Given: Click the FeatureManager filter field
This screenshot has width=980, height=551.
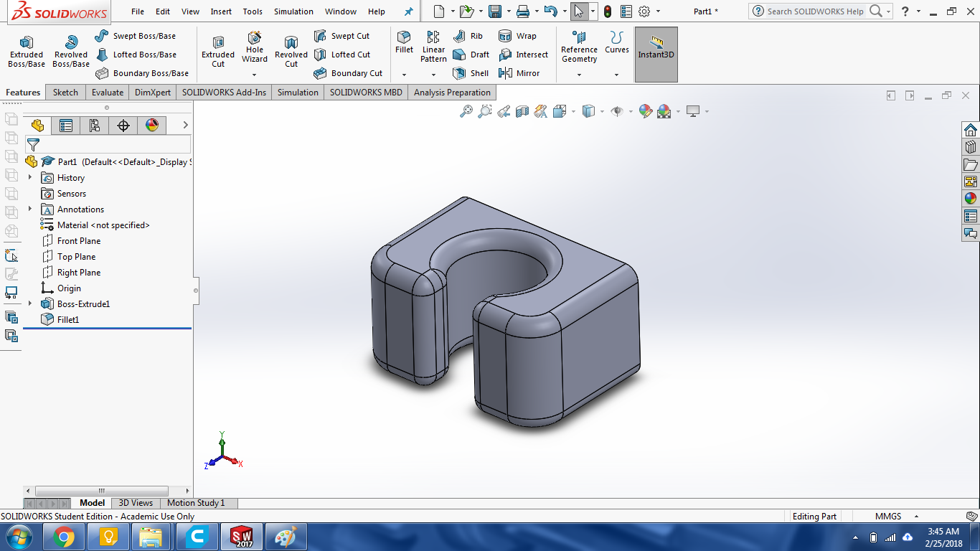Looking at the screenshot, I should point(108,144).
